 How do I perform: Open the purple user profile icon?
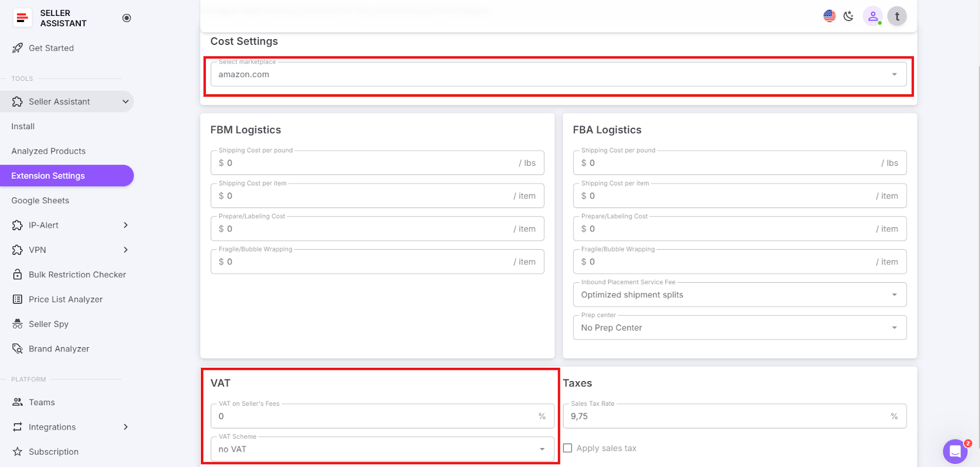click(873, 17)
